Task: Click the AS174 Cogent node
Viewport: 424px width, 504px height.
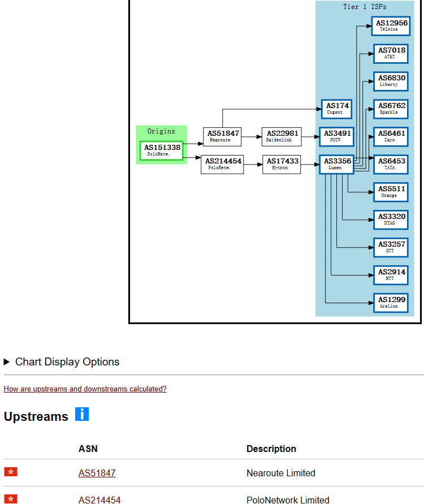Action: click(x=336, y=109)
